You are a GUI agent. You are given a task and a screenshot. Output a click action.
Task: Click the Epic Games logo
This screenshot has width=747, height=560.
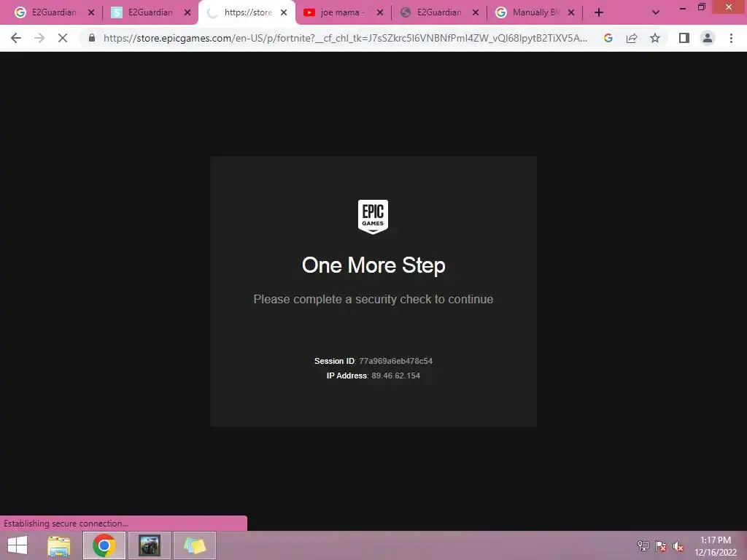click(373, 217)
